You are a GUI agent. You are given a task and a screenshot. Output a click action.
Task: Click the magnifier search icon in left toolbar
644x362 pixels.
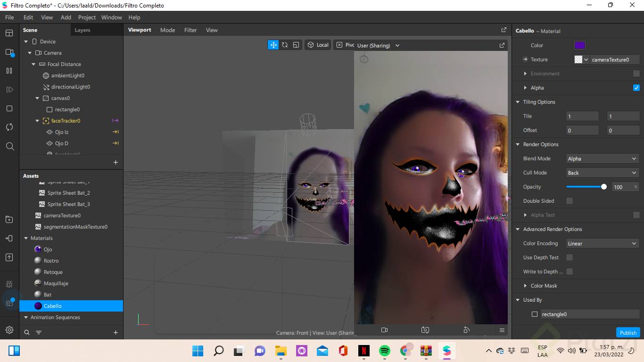click(x=9, y=147)
